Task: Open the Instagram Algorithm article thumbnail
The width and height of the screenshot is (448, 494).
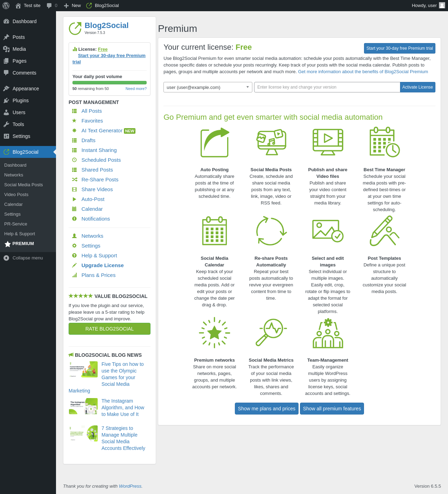Action: 83,406
